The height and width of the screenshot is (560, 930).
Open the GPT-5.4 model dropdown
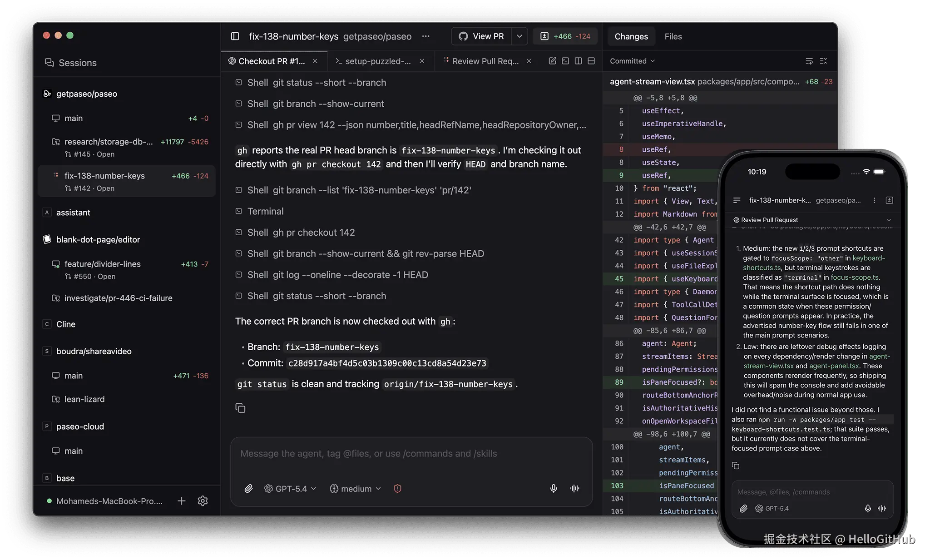[290, 489]
